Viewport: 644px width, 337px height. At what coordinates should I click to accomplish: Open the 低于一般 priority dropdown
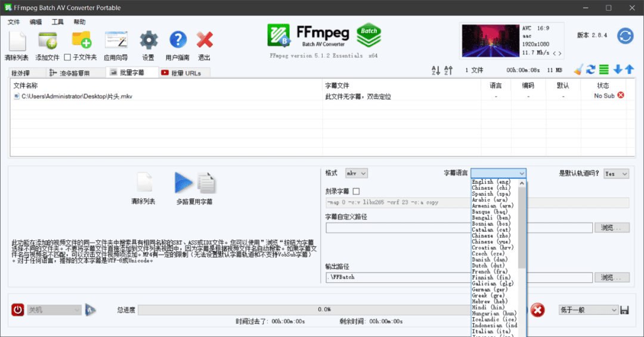(588, 310)
